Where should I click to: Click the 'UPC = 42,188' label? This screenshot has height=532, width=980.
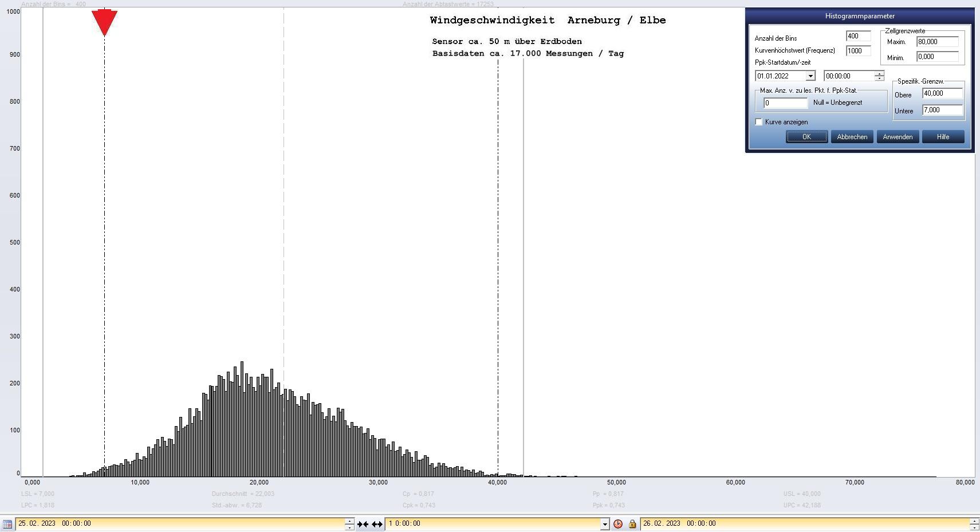point(802,505)
